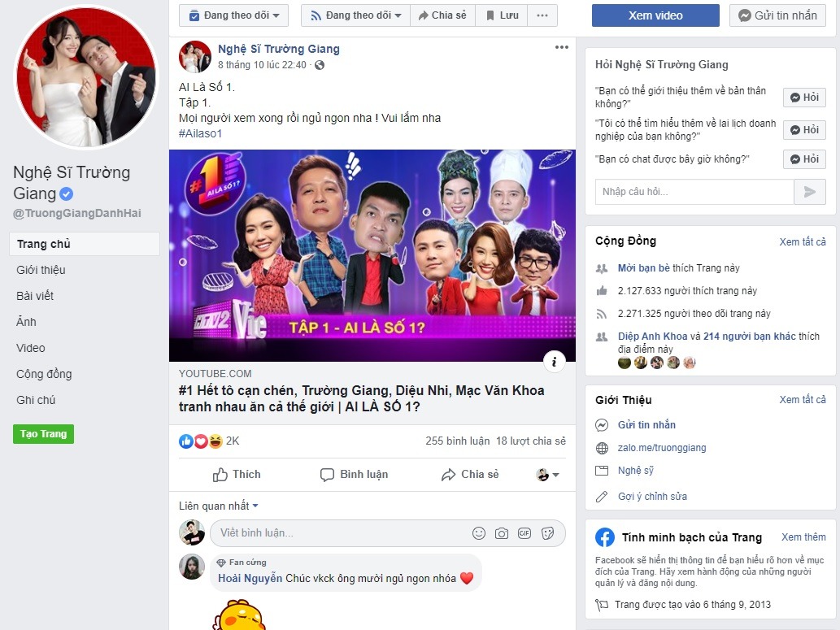Viewport: 840px width, 630px height.
Task: Open the Giới thiệu section in sidebar
Action: [41, 270]
